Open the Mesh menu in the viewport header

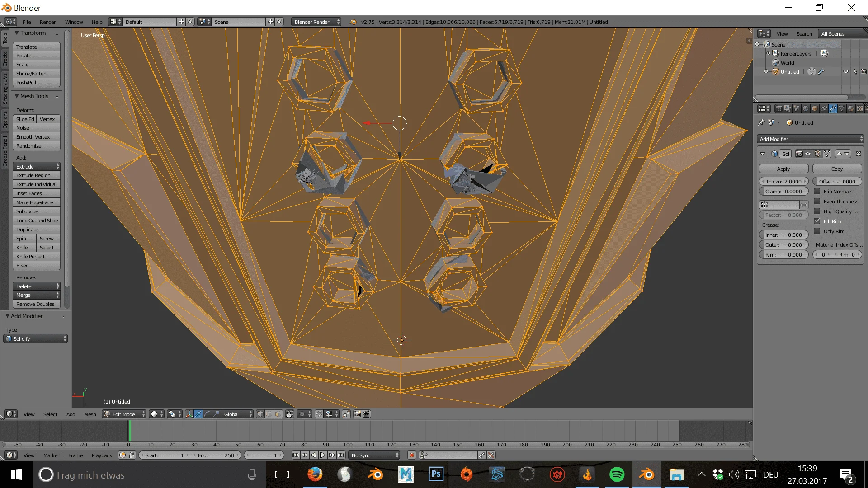tap(90, 414)
